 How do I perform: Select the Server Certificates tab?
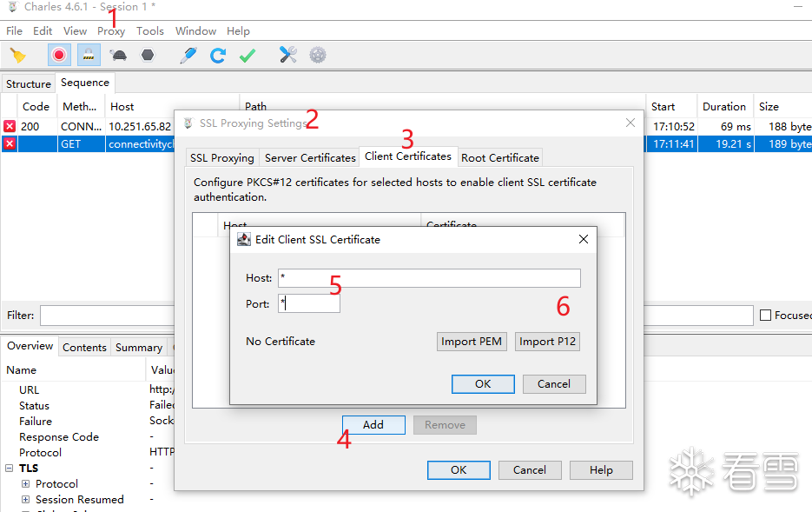click(x=310, y=158)
